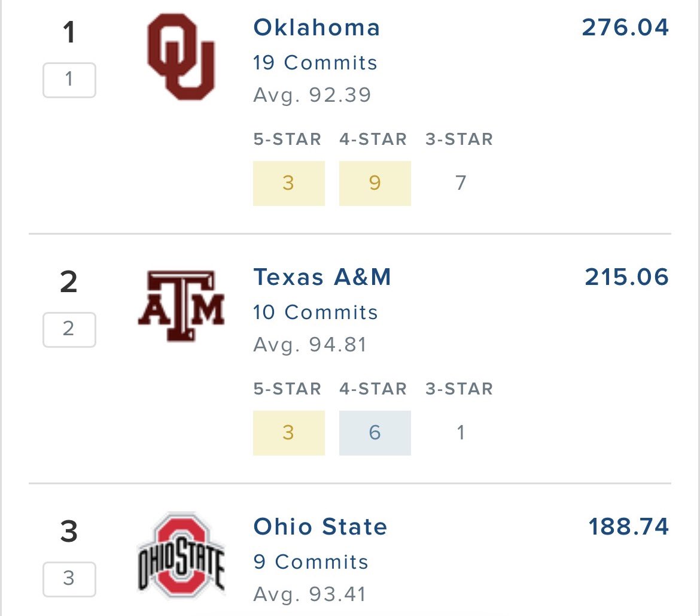Click the Texas A&M logo
The image size is (700, 616).
181,306
